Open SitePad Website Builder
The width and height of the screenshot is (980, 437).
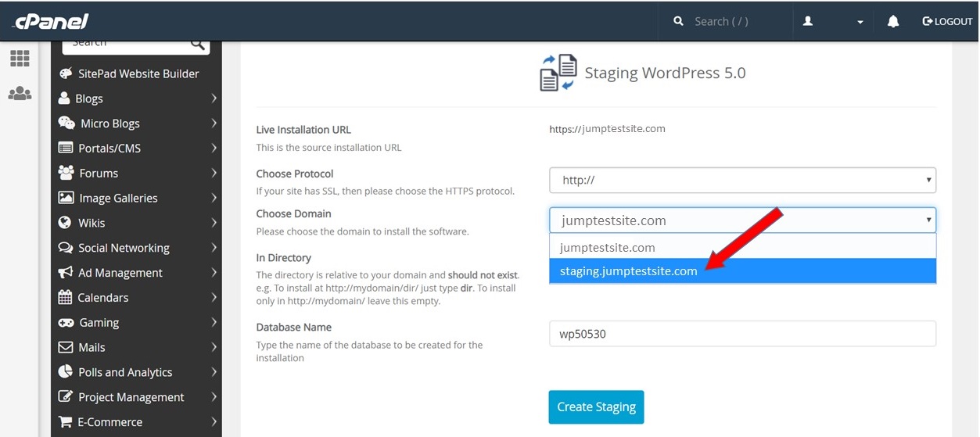point(138,73)
